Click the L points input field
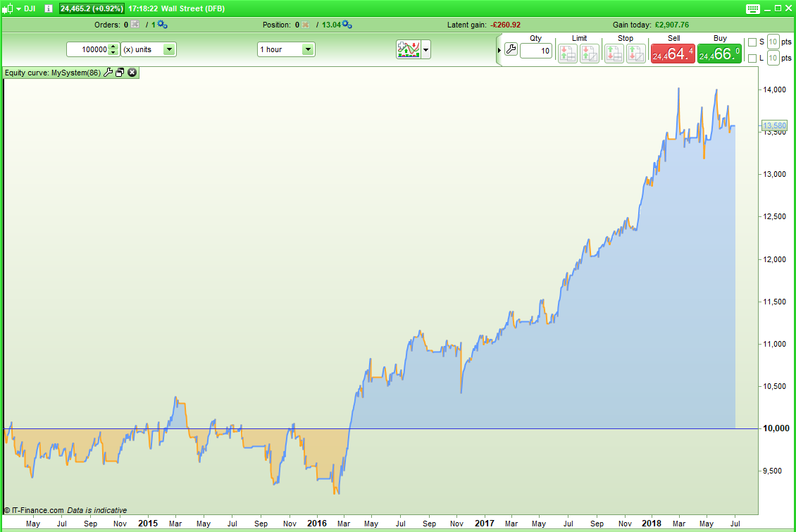 pos(773,58)
